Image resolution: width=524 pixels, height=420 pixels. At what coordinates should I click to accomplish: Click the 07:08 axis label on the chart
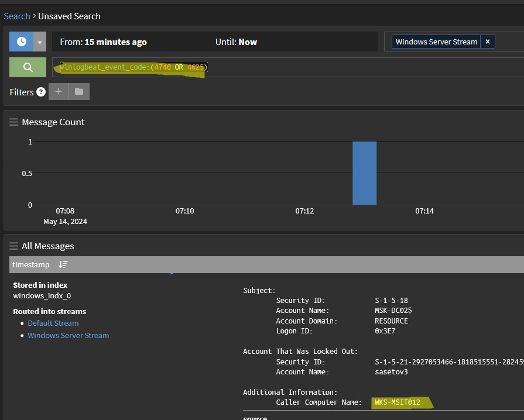pyautogui.click(x=65, y=211)
